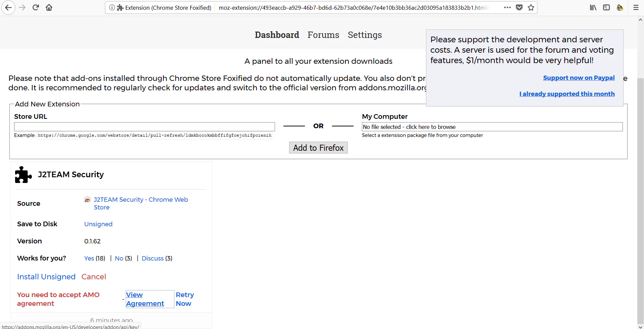Image resolution: width=644 pixels, height=329 pixels.
Task: Click I already supported this month
Action: [x=567, y=94]
